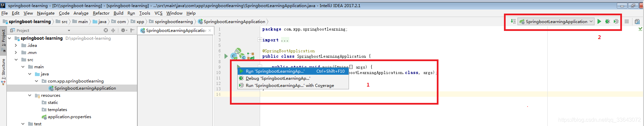This screenshot has width=644, height=126.
Task: Choose Run with Coverage in popup menu
Action: (x=293, y=85)
